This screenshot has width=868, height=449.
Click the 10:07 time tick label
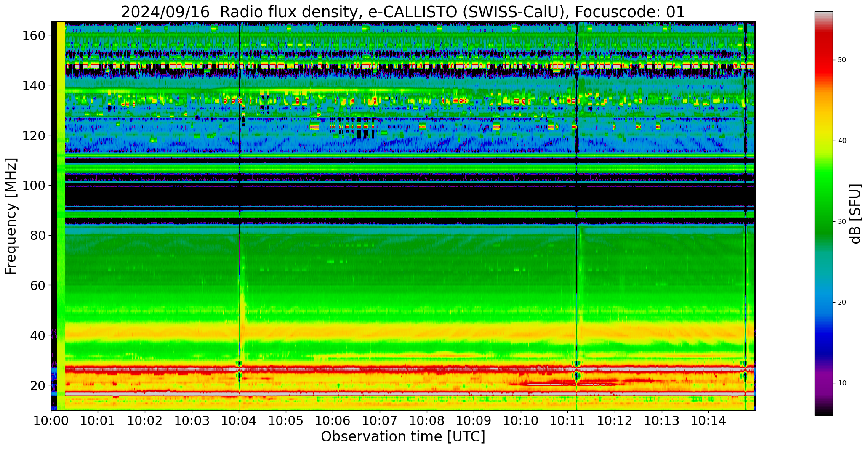[x=380, y=420]
